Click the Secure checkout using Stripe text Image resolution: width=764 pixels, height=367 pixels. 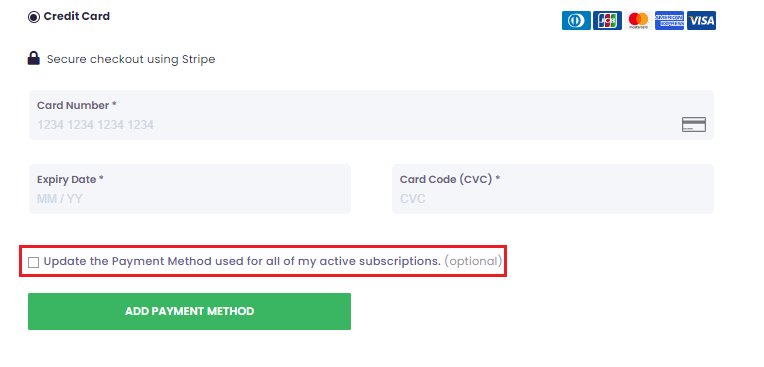click(131, 59)
